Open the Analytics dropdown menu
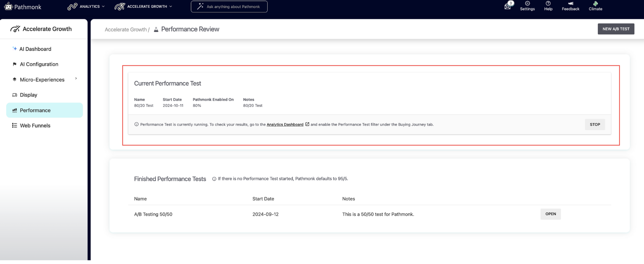Image resolution: width=644 pixels, height=264 pixels. coord(86,7)
